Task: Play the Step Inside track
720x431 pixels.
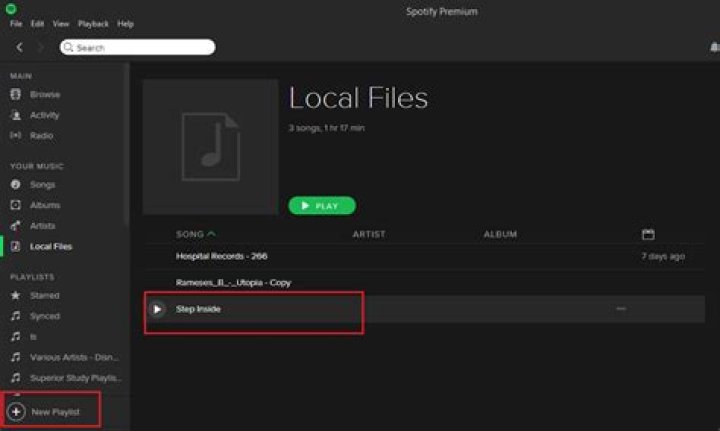Action: click(157, 309)
